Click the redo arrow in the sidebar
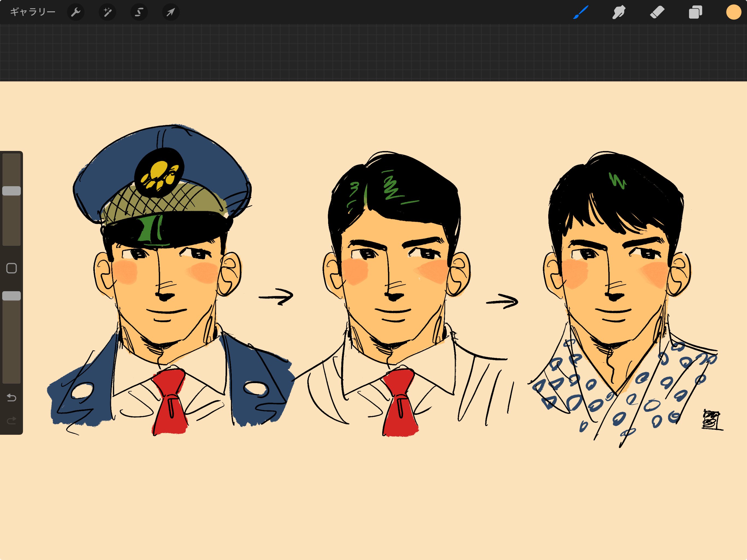Image resolution: width=747 pixels, height=560 pixels. click(11, 421)
